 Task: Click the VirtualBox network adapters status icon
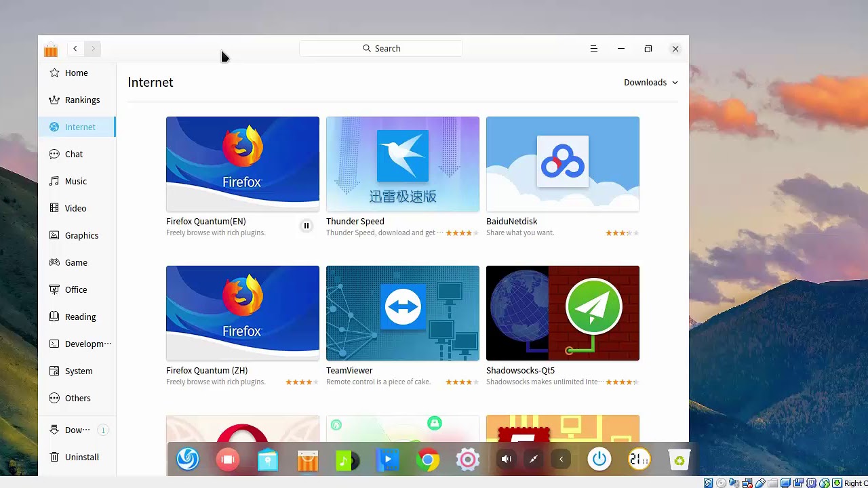(747, 483)
